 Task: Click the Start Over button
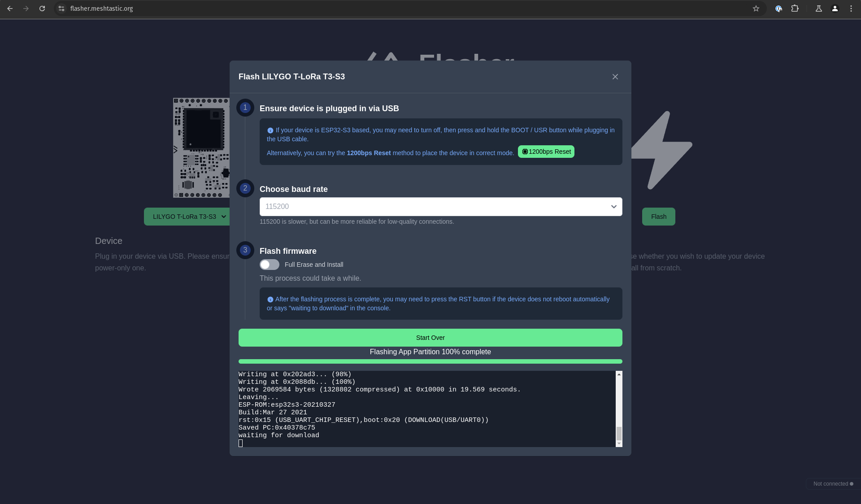430,338
